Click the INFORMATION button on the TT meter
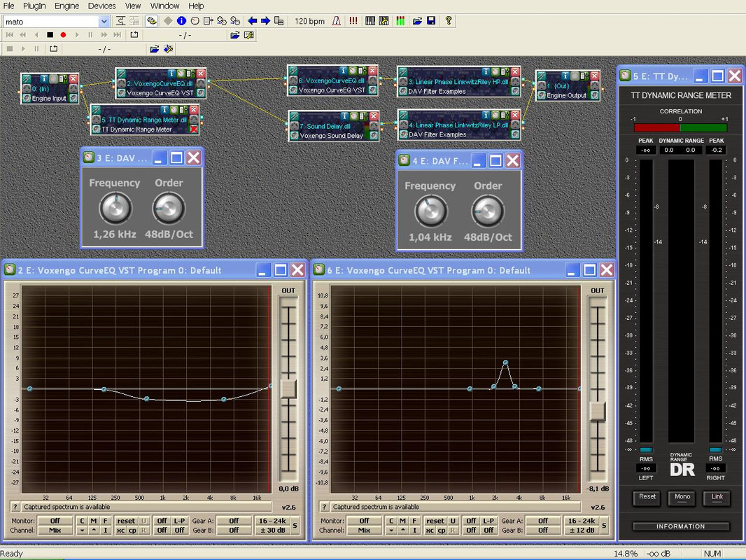746x560 pixels. pos(681,526)
